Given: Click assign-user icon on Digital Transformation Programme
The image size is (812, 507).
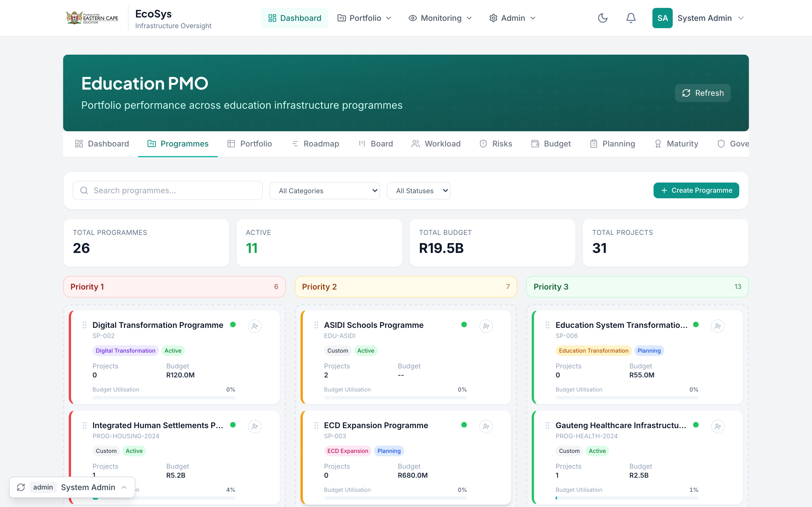Looking at the screenshot, I should point(255,326).
